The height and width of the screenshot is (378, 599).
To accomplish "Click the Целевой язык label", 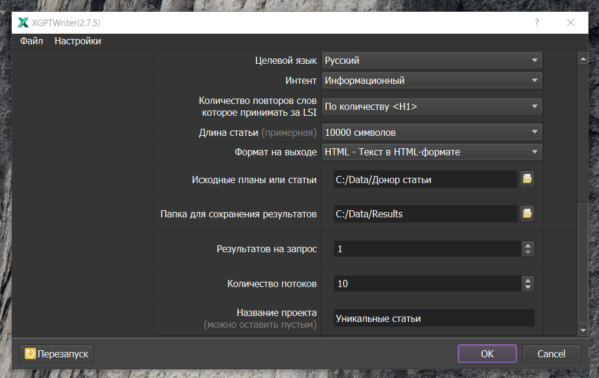I will point(286,60).
